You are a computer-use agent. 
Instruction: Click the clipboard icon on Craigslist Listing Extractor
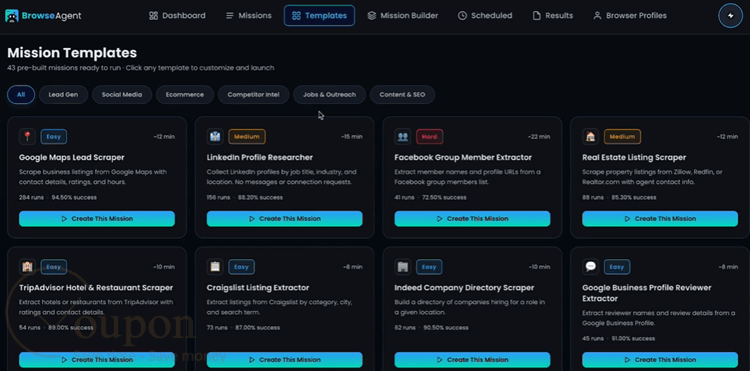(x=215, y=267)
